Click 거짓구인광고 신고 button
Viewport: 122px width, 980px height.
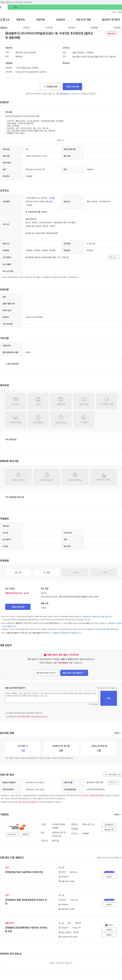point(113,775)
